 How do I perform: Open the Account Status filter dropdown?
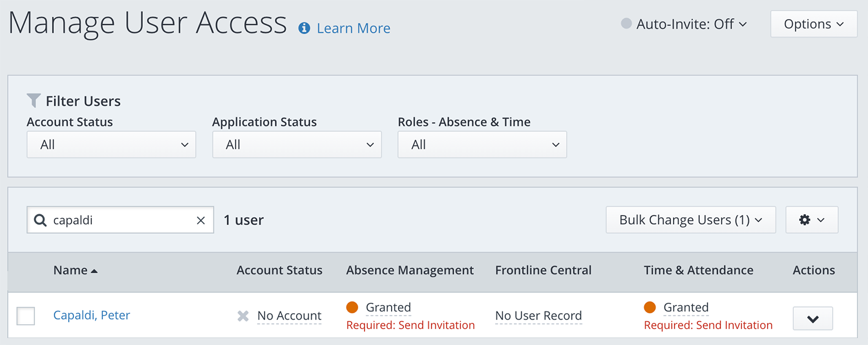point(111,145)
